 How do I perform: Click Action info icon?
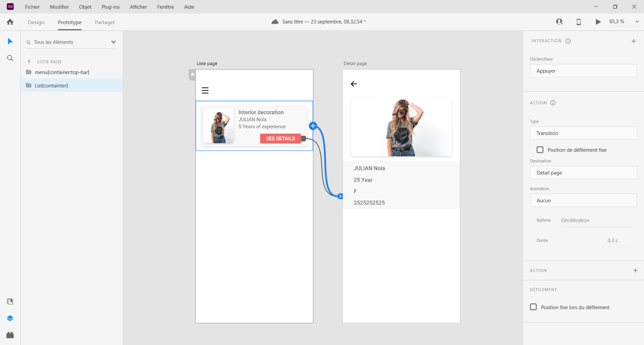pyautogui.click(x=553, y=103)
